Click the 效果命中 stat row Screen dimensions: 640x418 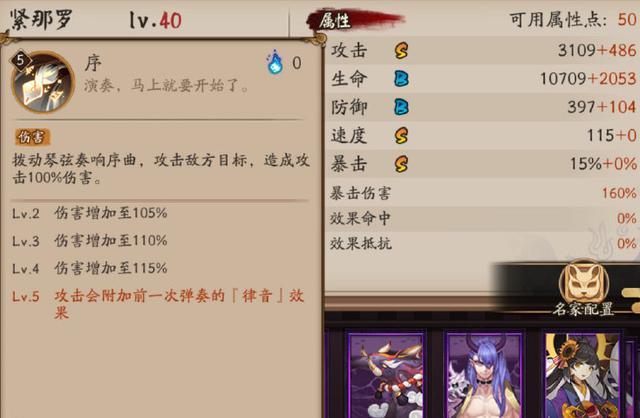[482, 218]
